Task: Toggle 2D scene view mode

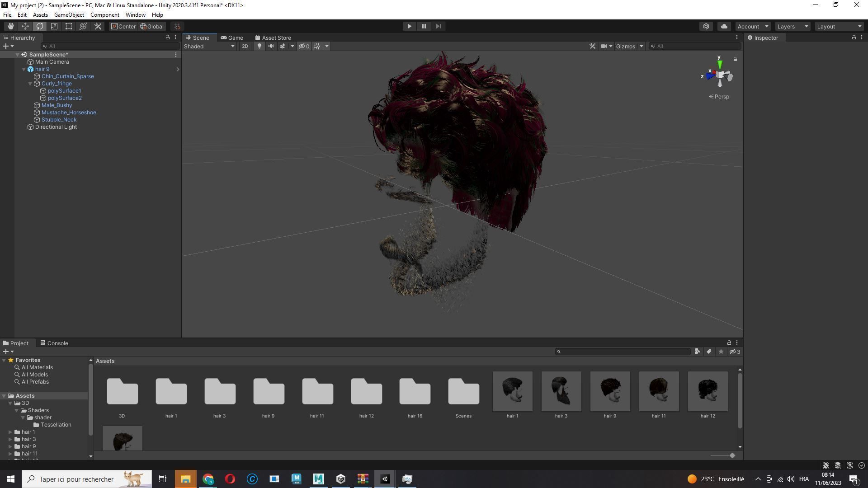Action: pos(245,46)
